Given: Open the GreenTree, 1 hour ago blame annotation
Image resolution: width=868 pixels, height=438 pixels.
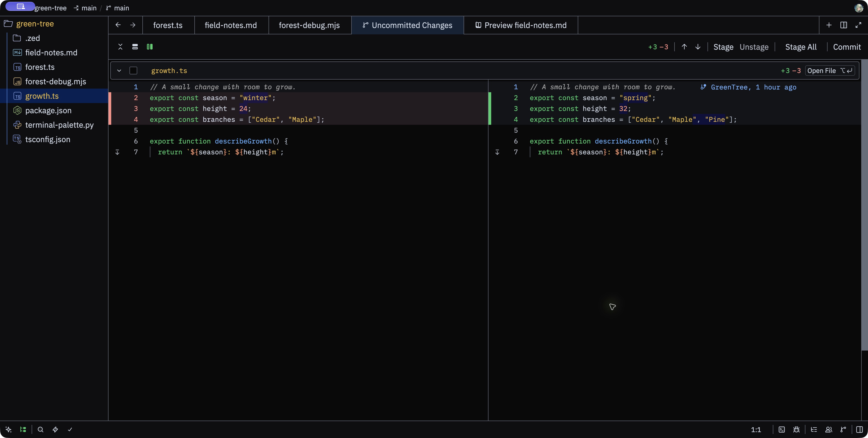Looking at the screenshot, I should (748, 87).
